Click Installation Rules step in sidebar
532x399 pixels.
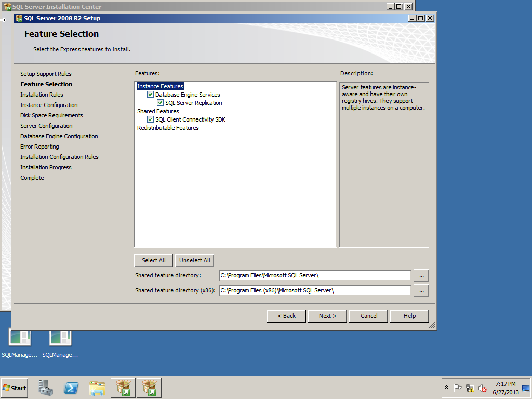[x=42, y=95]
